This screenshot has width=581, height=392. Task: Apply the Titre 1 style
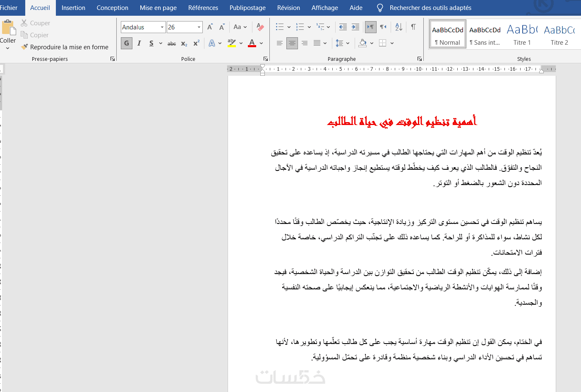(x=522, y=34)
